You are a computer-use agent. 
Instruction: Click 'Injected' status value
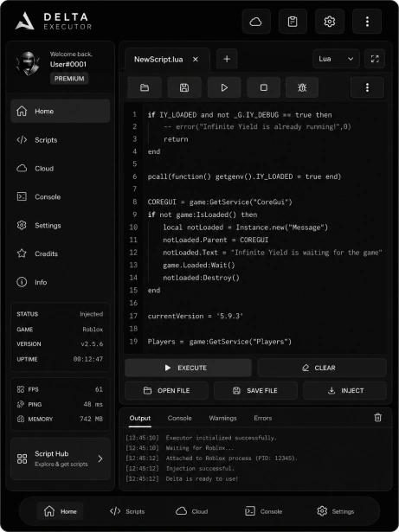(x=92, y=314)
